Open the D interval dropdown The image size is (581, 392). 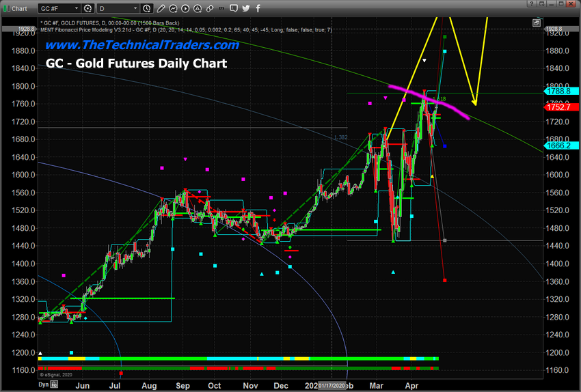click(118, 8)
